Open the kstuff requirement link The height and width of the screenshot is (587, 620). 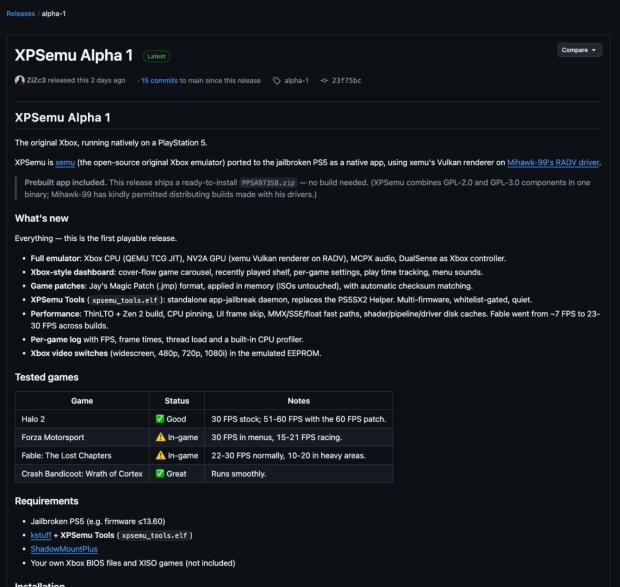41,535
